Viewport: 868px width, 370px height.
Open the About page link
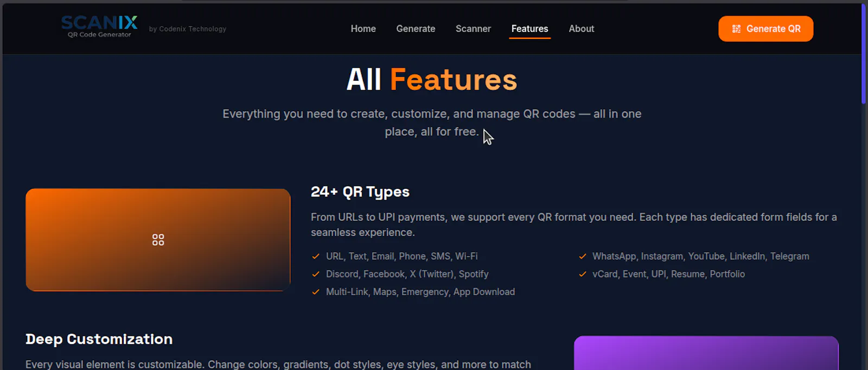tap(582, 29)
